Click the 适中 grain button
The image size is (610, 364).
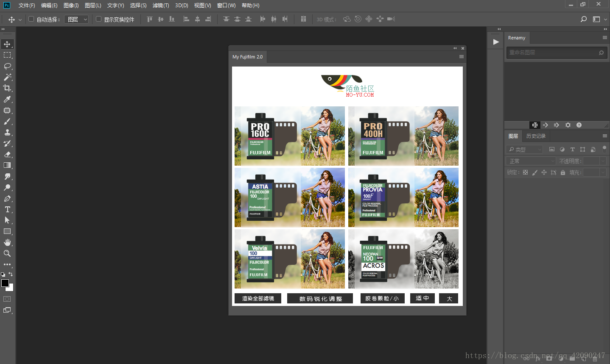click(x=423, y=298)
